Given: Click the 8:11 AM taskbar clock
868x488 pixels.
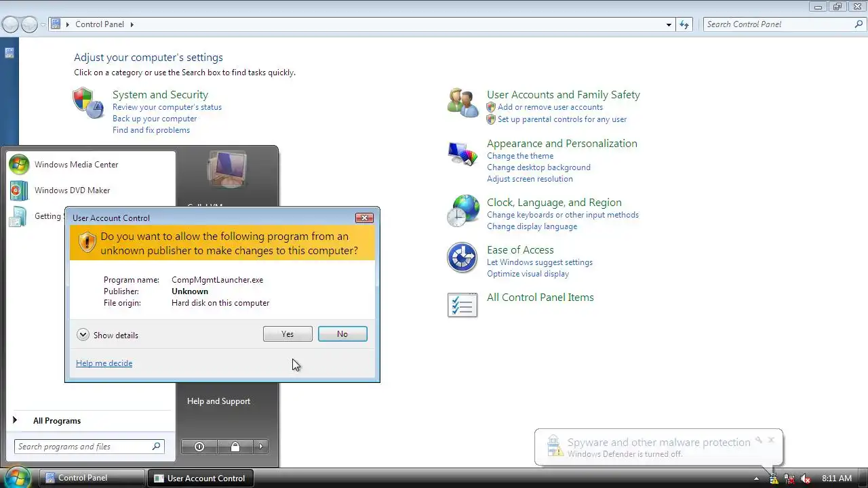Looking at the screenshot, I should [837, 479].
